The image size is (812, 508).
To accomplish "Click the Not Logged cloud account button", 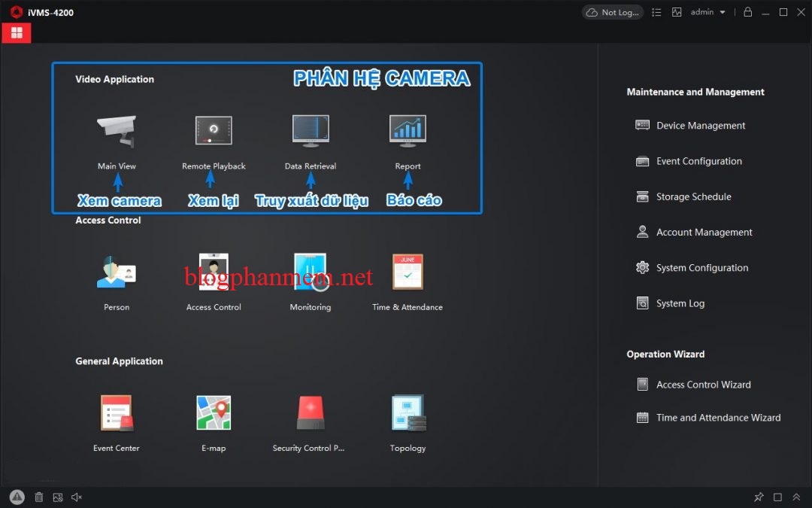I will pyautogui.click(x=613, y=12).
